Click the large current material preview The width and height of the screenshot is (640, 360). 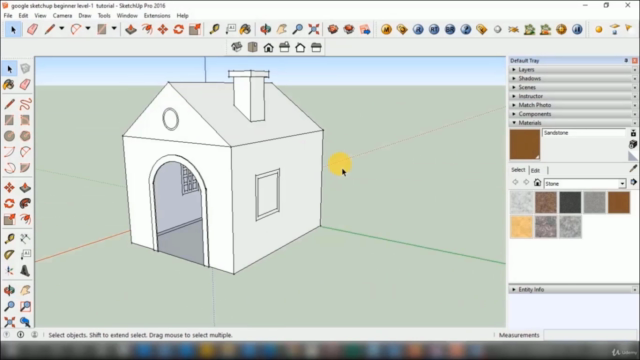(x=525, y=144)
